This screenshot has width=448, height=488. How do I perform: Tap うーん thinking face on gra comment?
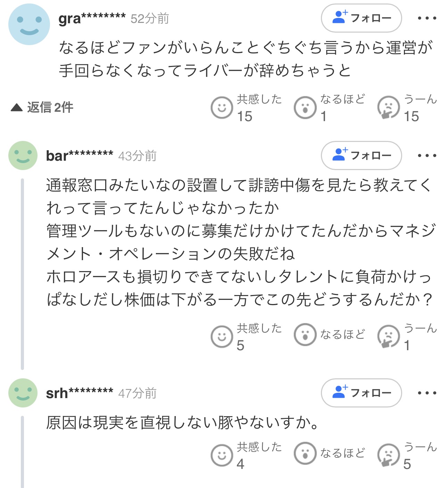(388, 108)
